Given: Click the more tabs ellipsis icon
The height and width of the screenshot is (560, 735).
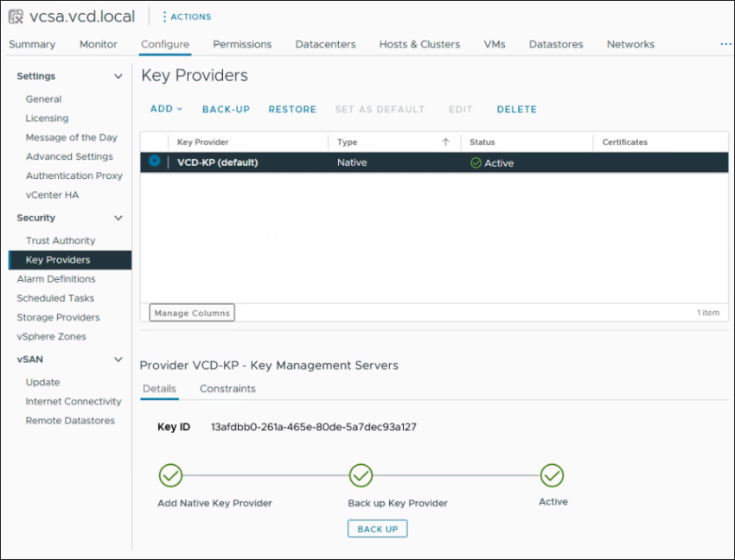Looking at the screenshot, I should (x=725, y=44).
